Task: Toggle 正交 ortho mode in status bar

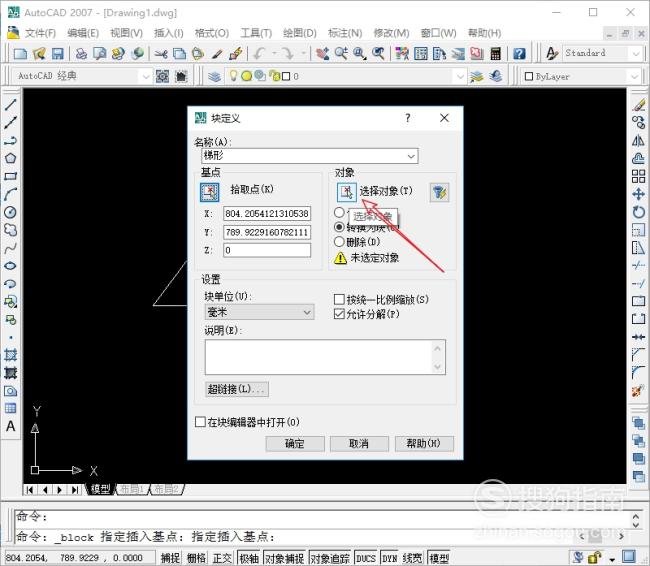Action: (222, 558)
